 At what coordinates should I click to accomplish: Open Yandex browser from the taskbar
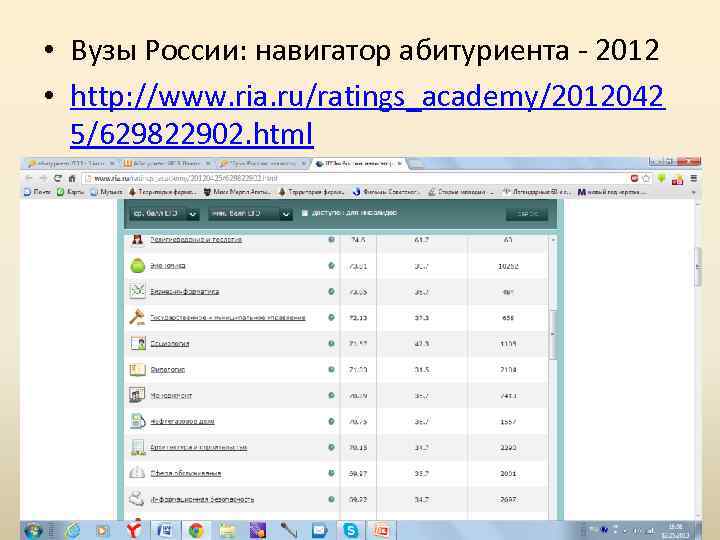pyautogui.click(x=134, y=530)
